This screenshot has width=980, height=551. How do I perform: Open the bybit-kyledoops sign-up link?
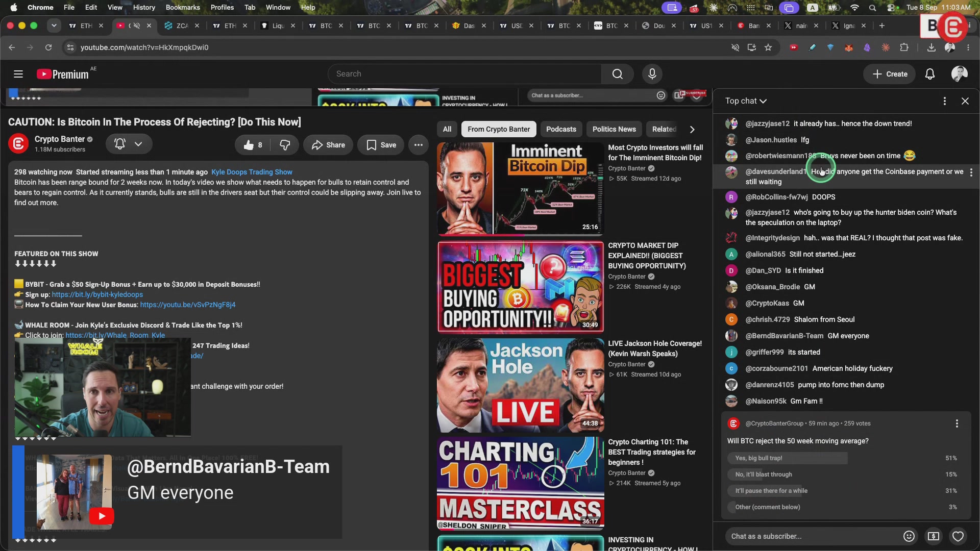[x=97, y=295]
